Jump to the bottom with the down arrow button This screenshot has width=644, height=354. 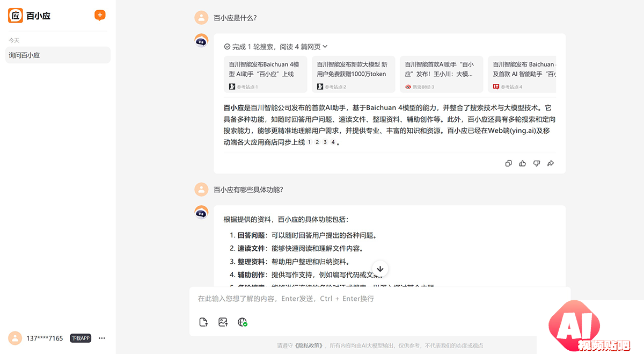380,269
